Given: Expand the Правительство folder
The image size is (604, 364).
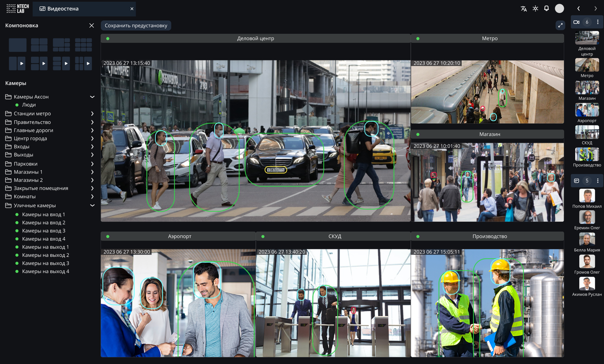Looking at the screenshot, I should pyautogui.click(x=92, y=122).
